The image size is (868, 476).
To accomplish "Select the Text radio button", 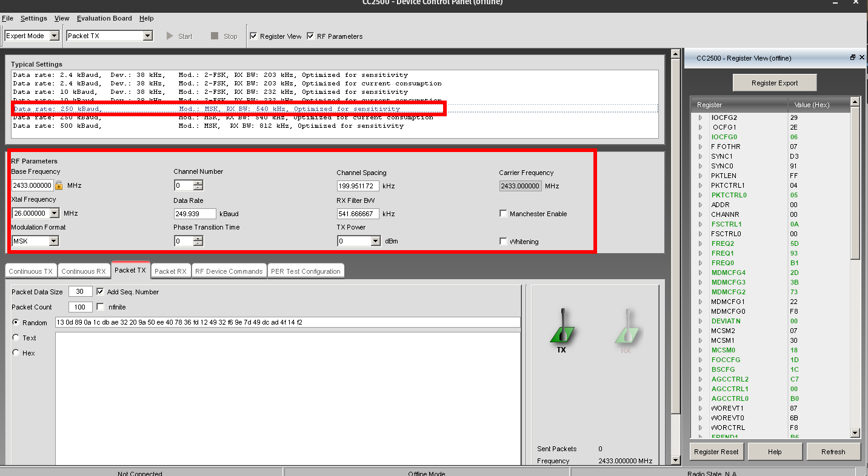I will [x=16, y=338].
